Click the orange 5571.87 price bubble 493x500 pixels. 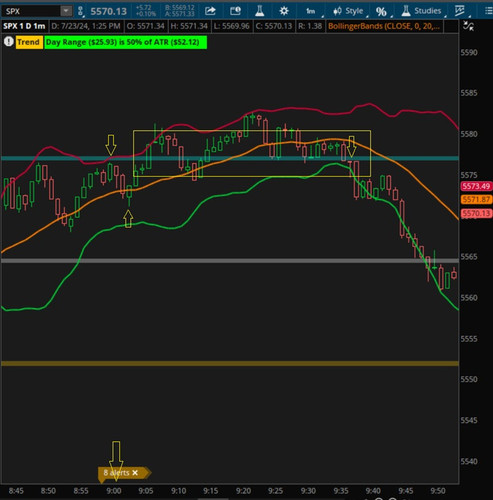476,200
